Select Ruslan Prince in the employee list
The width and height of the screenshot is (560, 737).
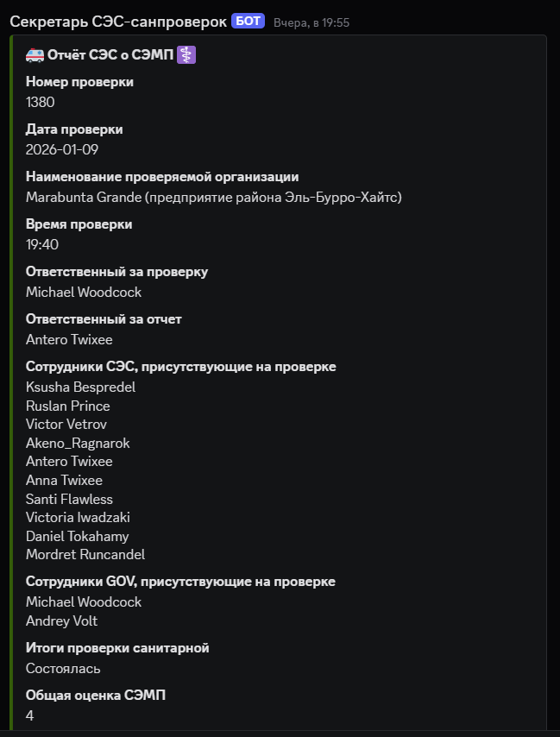coord(68,406)
